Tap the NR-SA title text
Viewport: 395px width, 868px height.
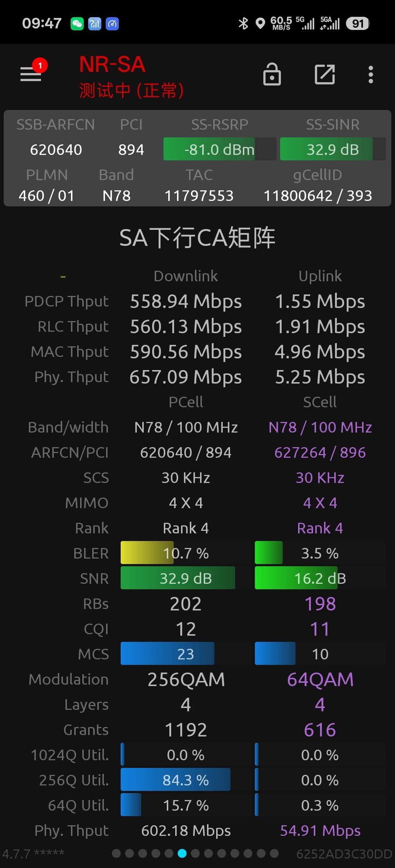[x=113, y=65]
